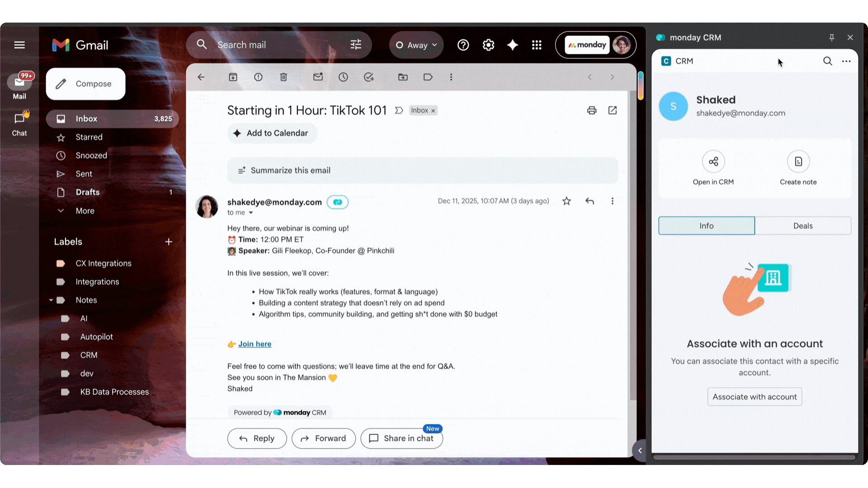Open the account avatar next to monday logo
Image resolution: width=868 pixels, height=488 pixels.
point(622,45)
